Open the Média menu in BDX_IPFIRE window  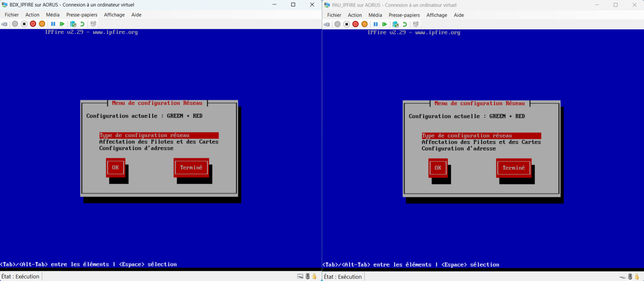pyautogui.click(x=53, y=15)
